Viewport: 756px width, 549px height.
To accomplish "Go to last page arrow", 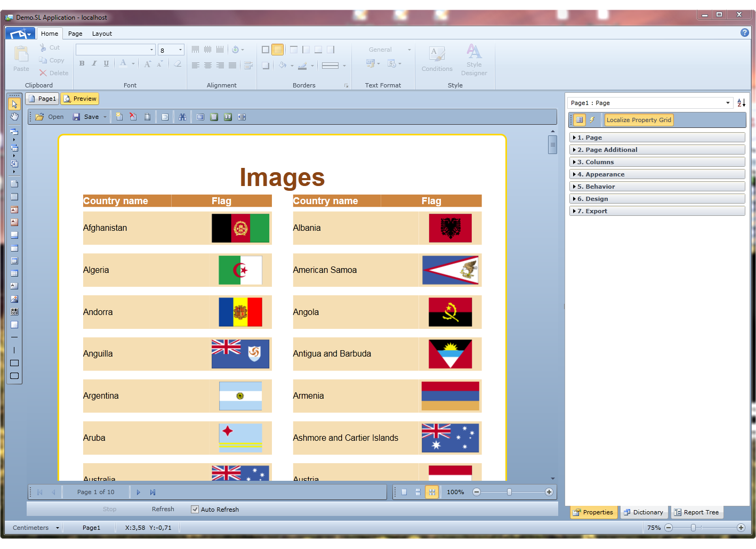I will (153, 492).
